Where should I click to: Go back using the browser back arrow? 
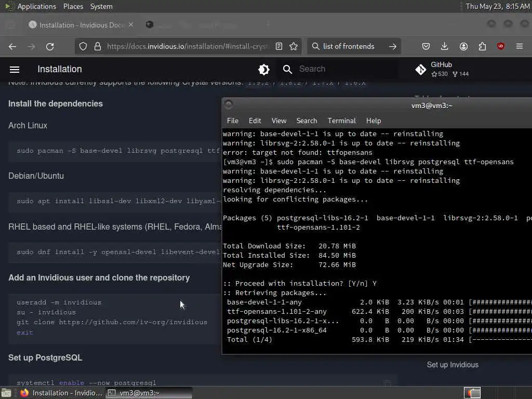click(x=12, y=46)
